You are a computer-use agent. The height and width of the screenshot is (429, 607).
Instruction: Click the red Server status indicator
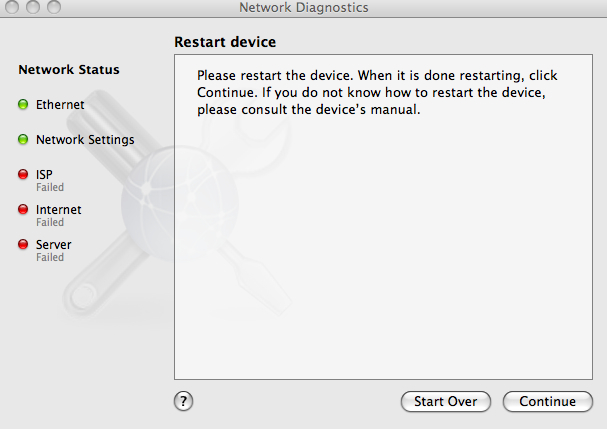[x=23, y=244]
